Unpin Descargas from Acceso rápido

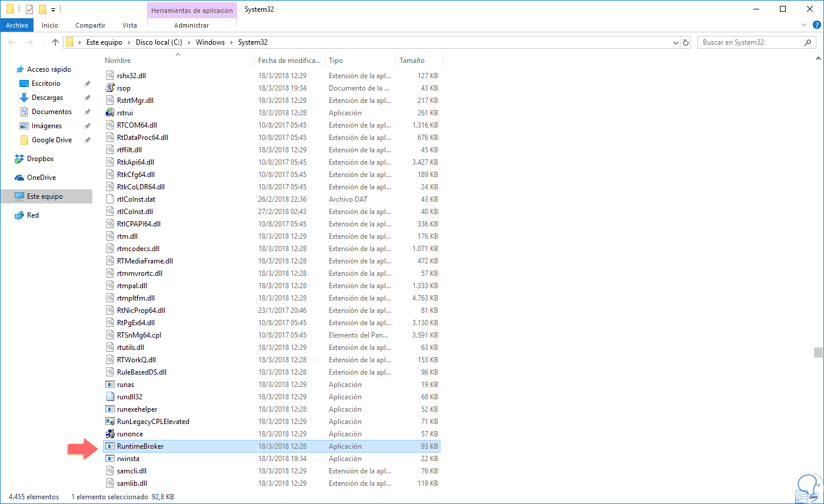point(87,97)
